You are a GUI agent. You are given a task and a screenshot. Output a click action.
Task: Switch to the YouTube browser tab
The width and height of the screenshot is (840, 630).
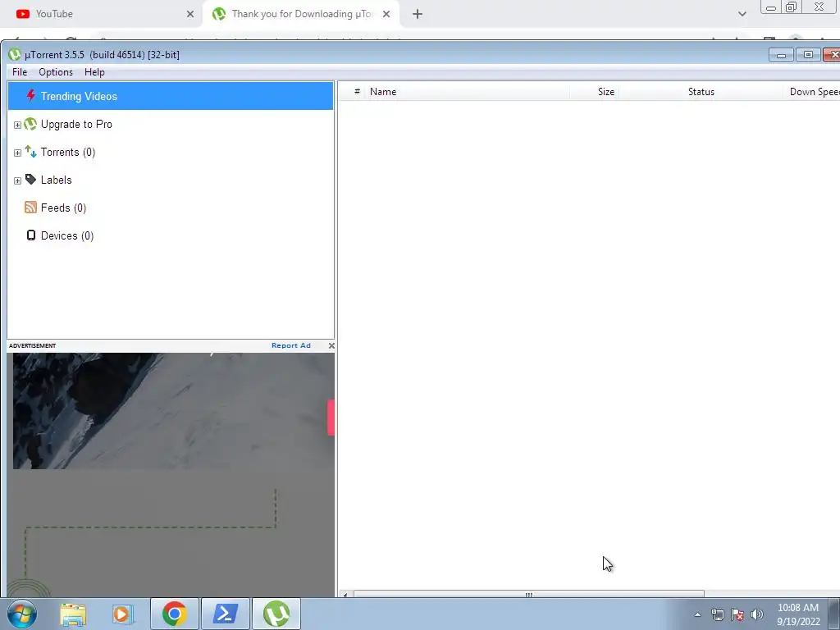(x=102, y=14)
